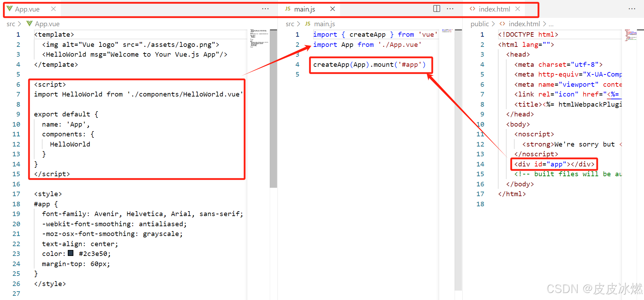Click the 'import { createApp }' line in main.js
This screenshot has height=300, width=644.
click(375, 34)
